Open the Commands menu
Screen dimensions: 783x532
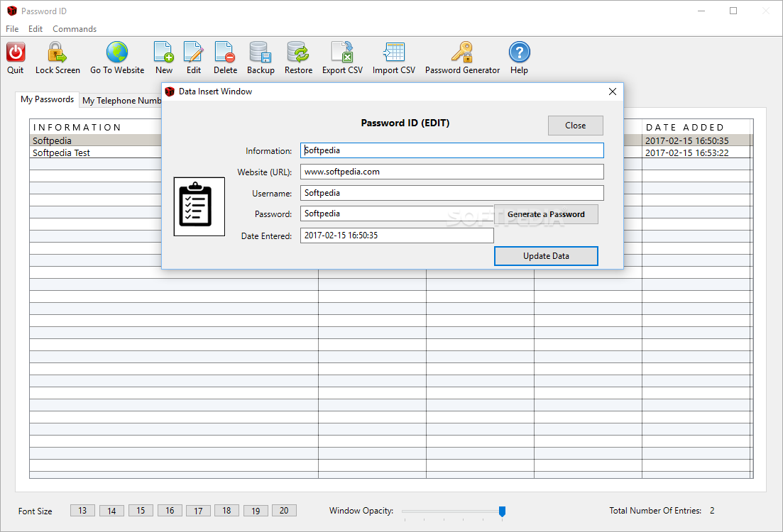[x=75, y=29]
